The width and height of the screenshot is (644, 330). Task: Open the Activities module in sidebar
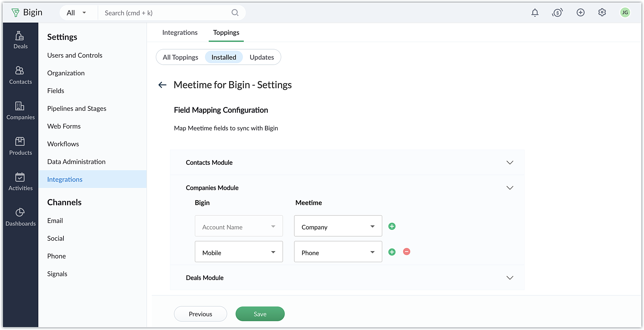point(20,182)
